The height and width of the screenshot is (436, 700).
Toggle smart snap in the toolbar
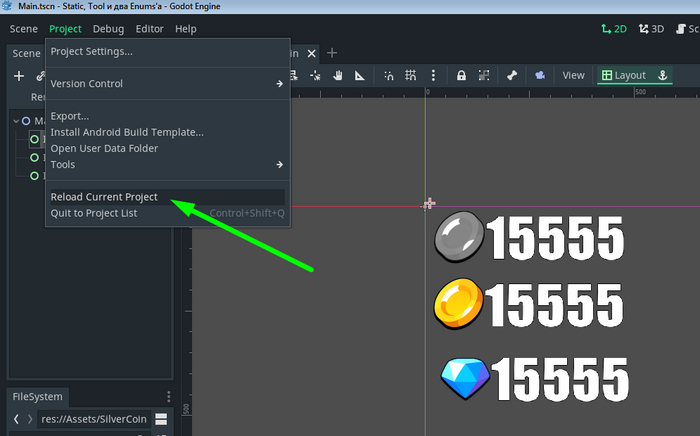pos(389,76)
